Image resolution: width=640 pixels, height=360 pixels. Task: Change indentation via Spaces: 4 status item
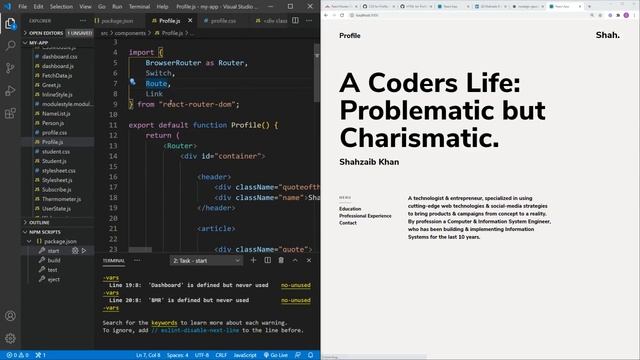coord(178,355)
